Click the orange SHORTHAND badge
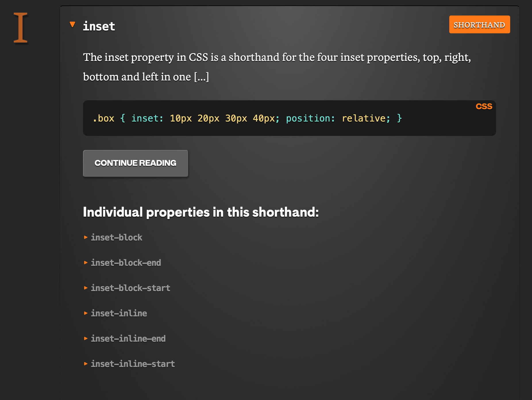The width and height of the screenshot is (532, 400). coord(479,25)
